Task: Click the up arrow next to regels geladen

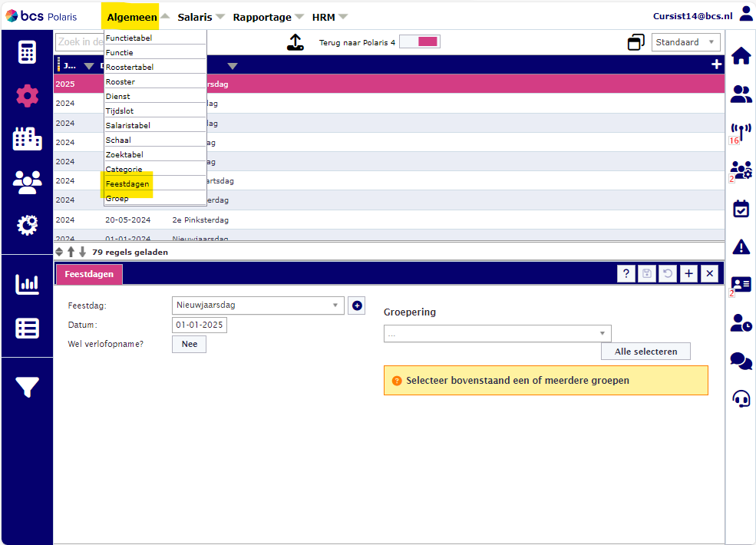Action: [71, 252]
